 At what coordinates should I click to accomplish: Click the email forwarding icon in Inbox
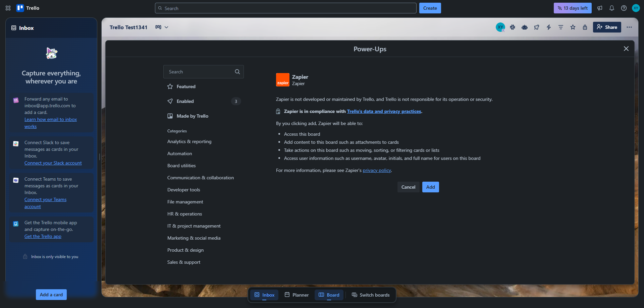point(16,100)
